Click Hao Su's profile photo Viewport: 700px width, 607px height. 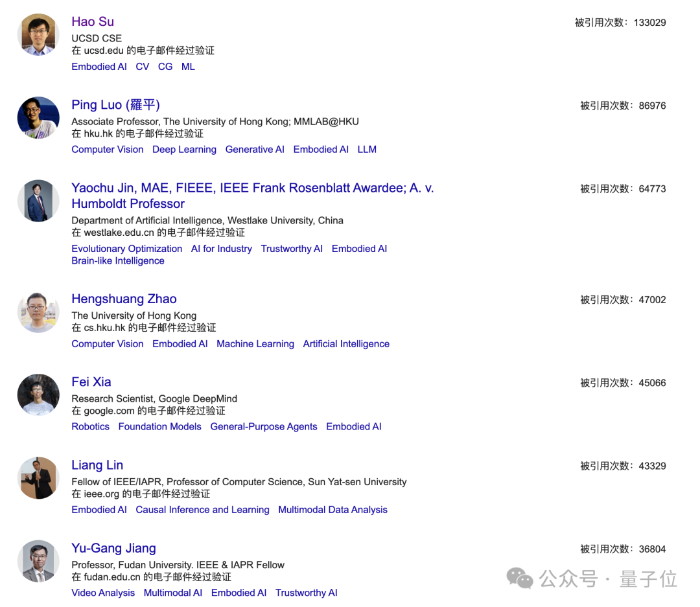click(x=38, y=34)
